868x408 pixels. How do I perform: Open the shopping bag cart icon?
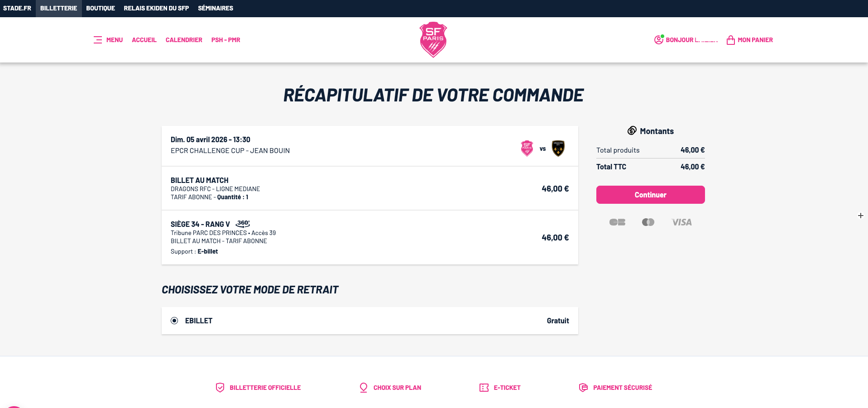coord(730,40)
